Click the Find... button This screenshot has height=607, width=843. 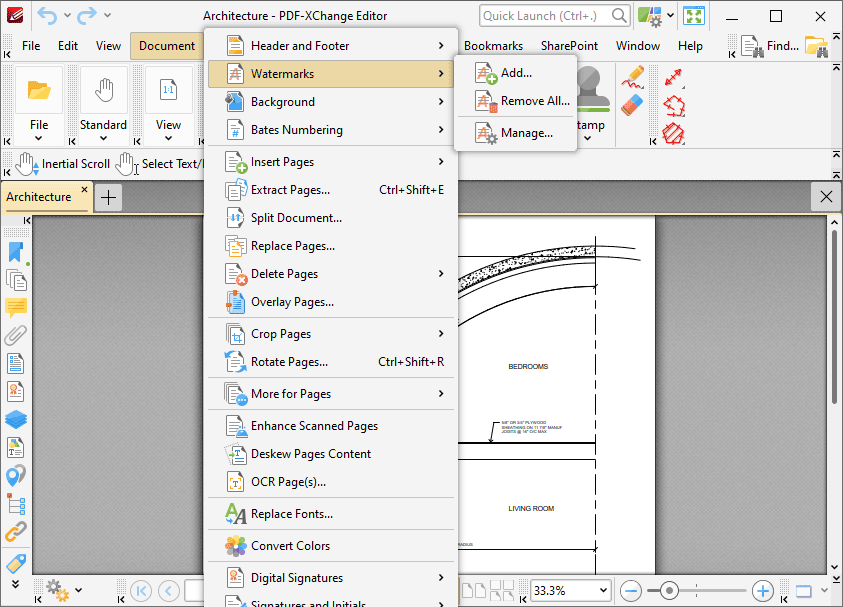coord(770,46)
